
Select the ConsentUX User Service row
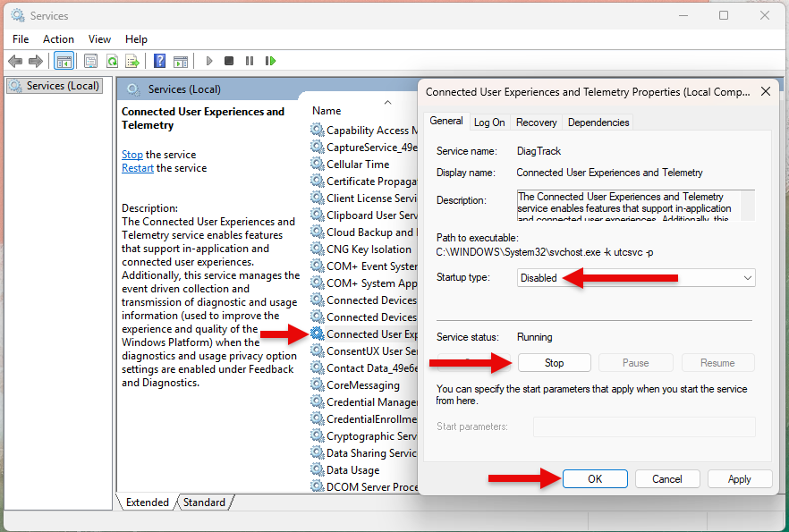click(364, 351)
